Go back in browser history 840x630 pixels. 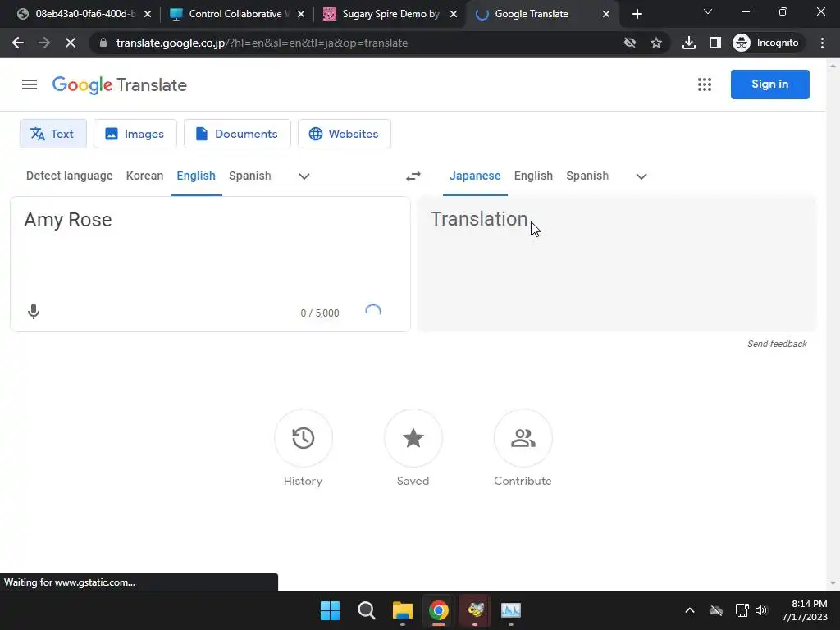point(18,43)
